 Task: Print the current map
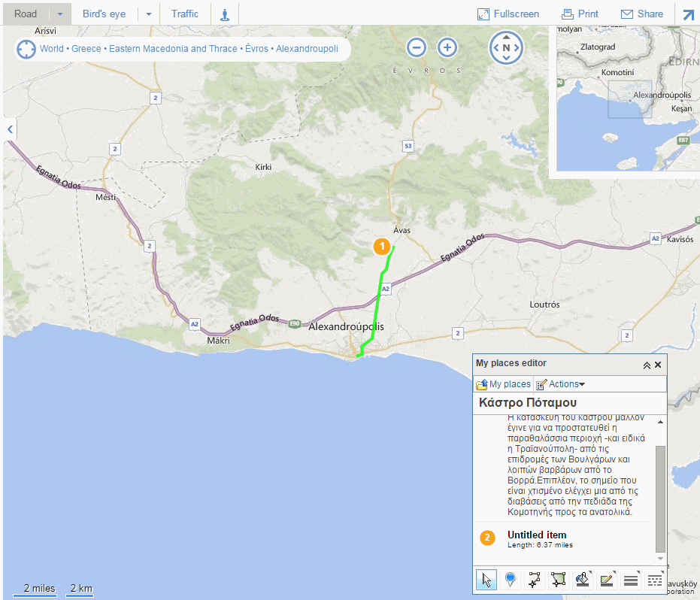(580, 14)
